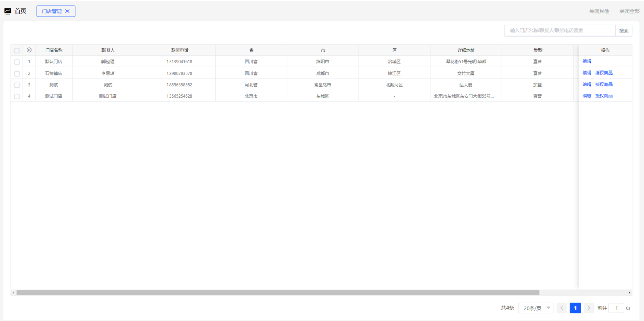
Task: Focus the store name search input
Action: click(x=560, y=31)
